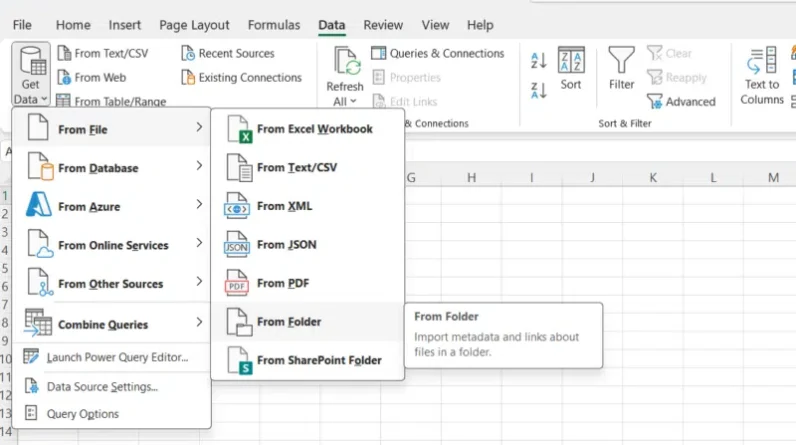Expand the From Other Sources submenu arrow
796x445 pixels.
pos(199,281)
